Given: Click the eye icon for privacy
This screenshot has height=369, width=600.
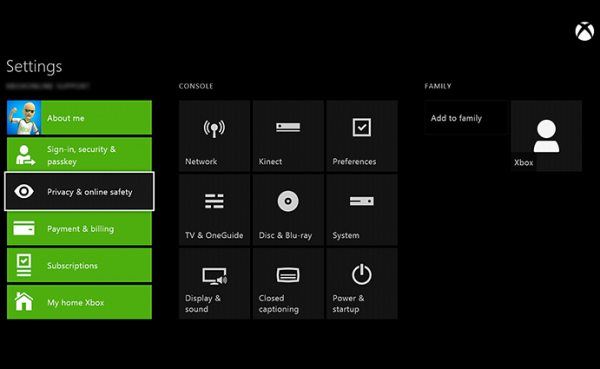Looking at the screenshot, I should 24,191.
